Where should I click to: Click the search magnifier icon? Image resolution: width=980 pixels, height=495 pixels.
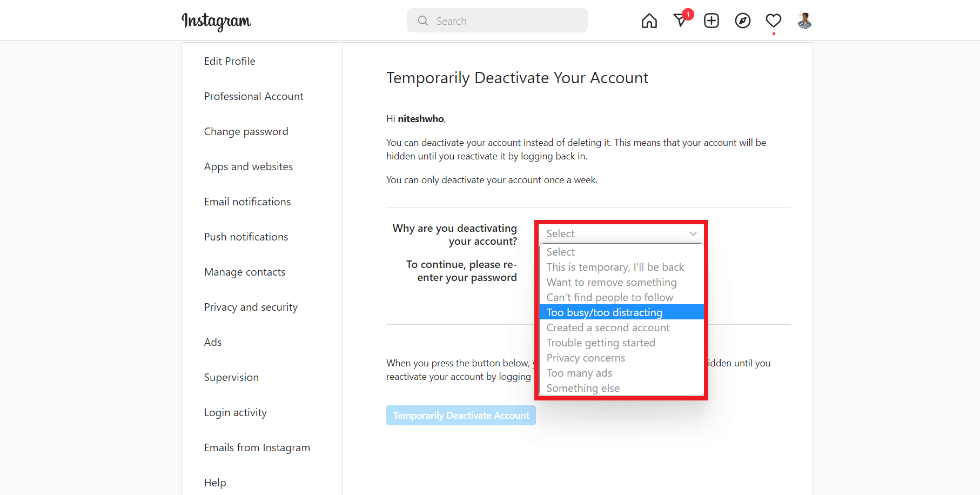point(423,21)
